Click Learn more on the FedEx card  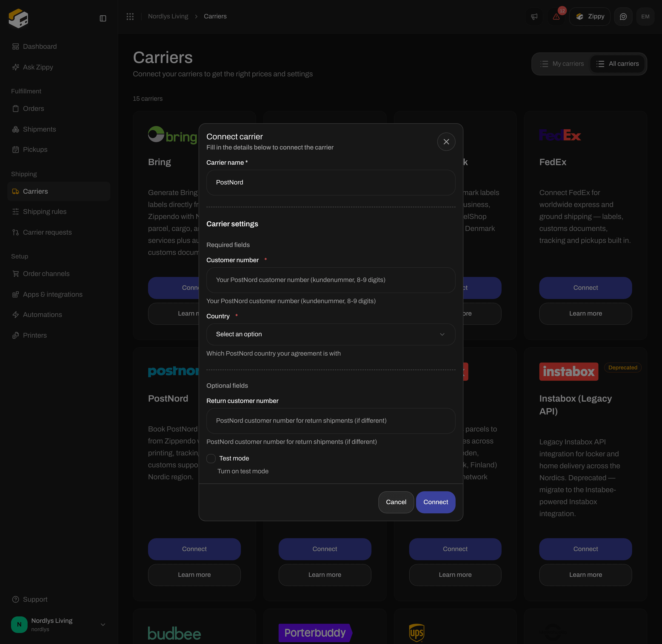585,313
